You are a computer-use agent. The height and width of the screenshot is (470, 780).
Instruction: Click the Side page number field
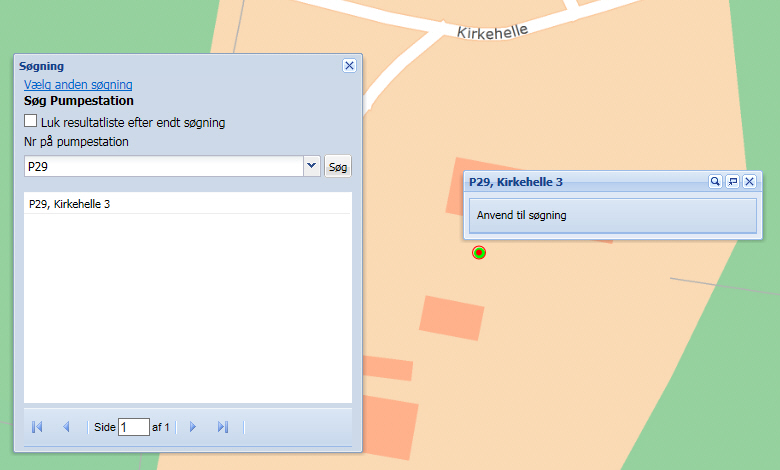(134, 427)
